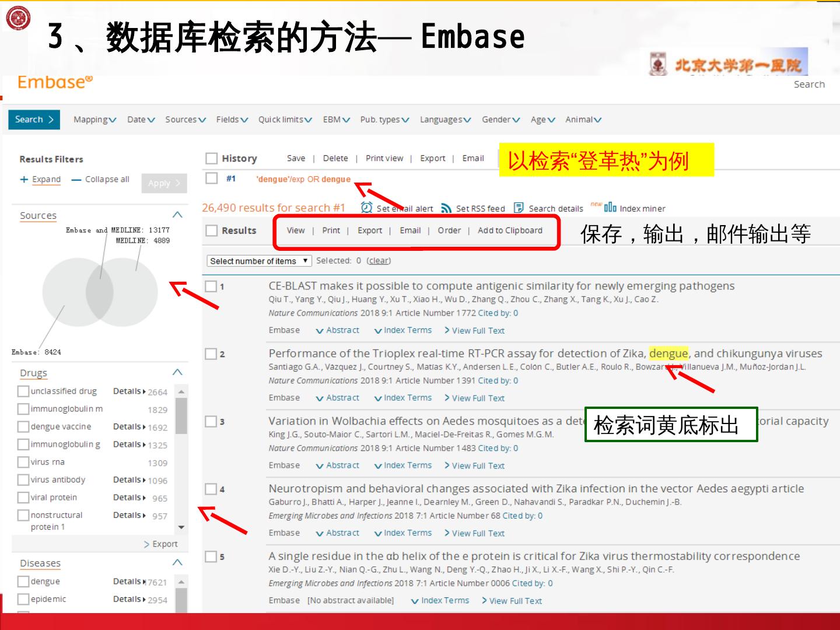This screenshot has width=840, height=630.
Task: Select result 2 Trioplex checkbox
Action: [x=211, y=354]
